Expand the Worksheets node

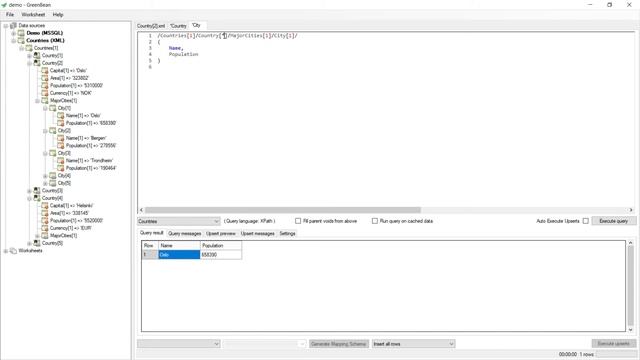click(x=6, y=251)
